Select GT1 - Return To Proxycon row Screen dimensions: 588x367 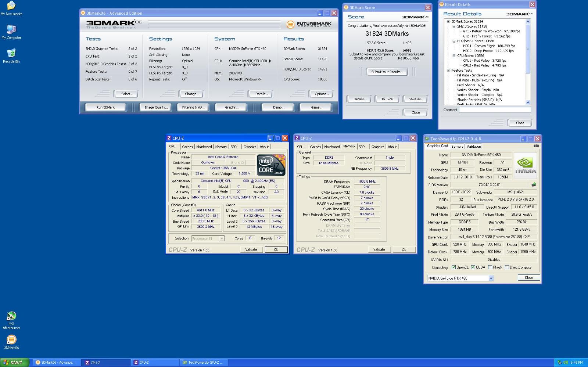491,31
